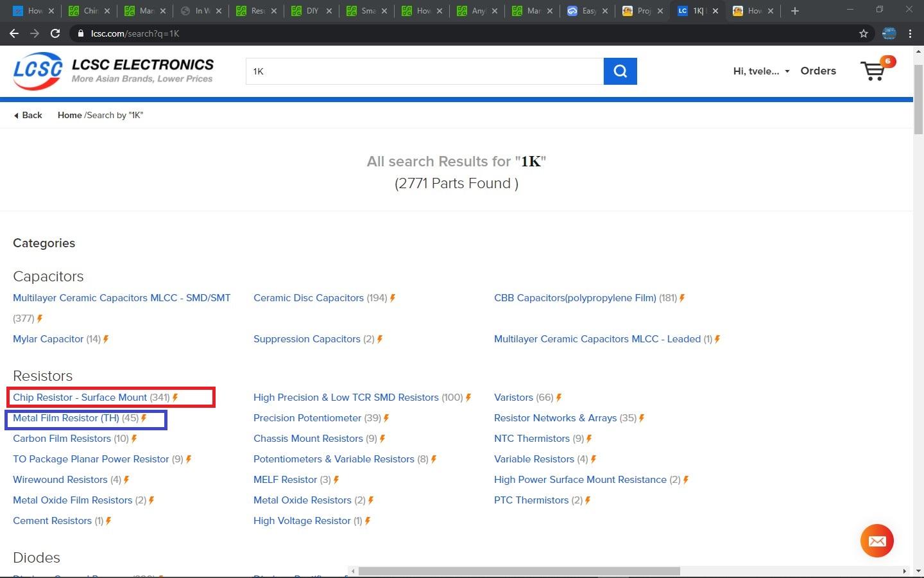Viewport: 924px width, 578px height.
Task: Open the orange mail chat bubble
Action: click(x=877, y=541)
